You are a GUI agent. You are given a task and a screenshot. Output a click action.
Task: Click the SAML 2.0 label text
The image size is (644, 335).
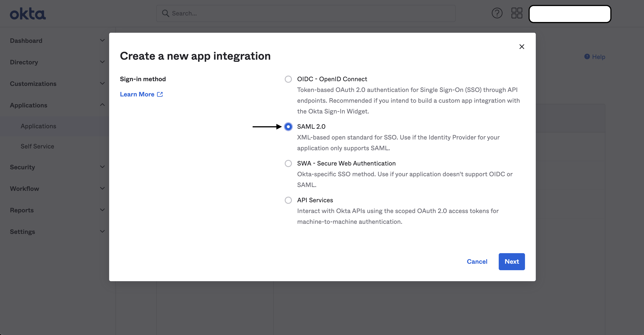click(x=311, y=127)
